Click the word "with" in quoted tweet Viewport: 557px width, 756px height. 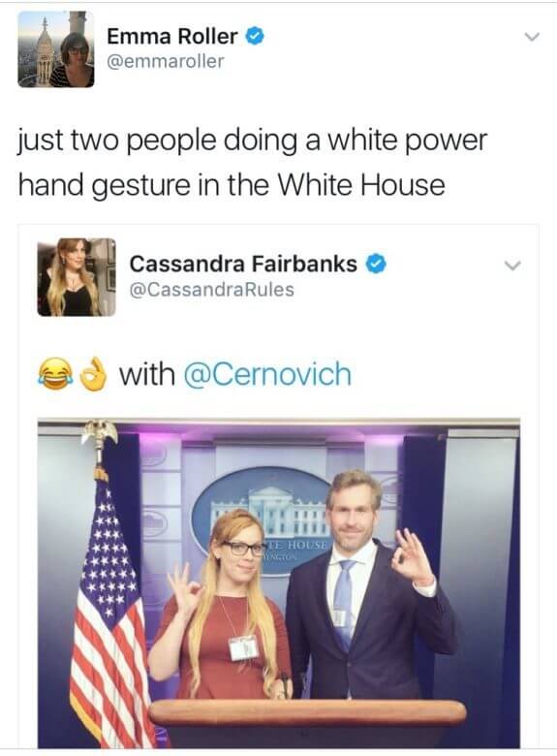147,374
